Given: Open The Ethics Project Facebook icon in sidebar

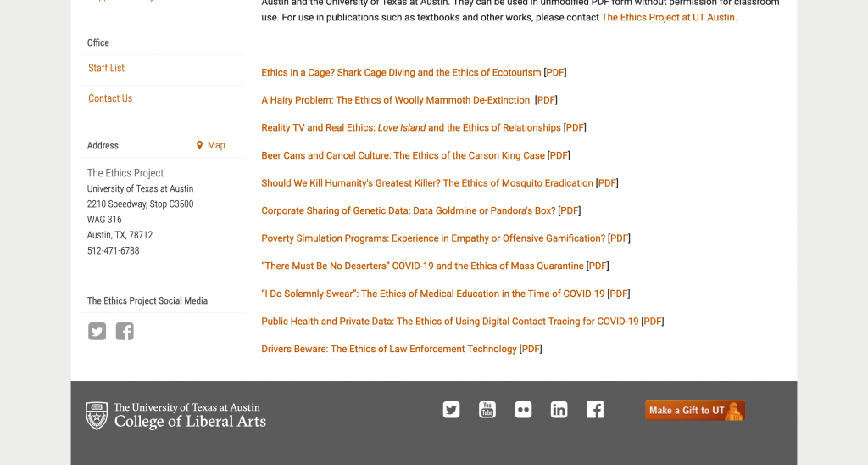Looking at the screenshot, I should pos(125,332).
